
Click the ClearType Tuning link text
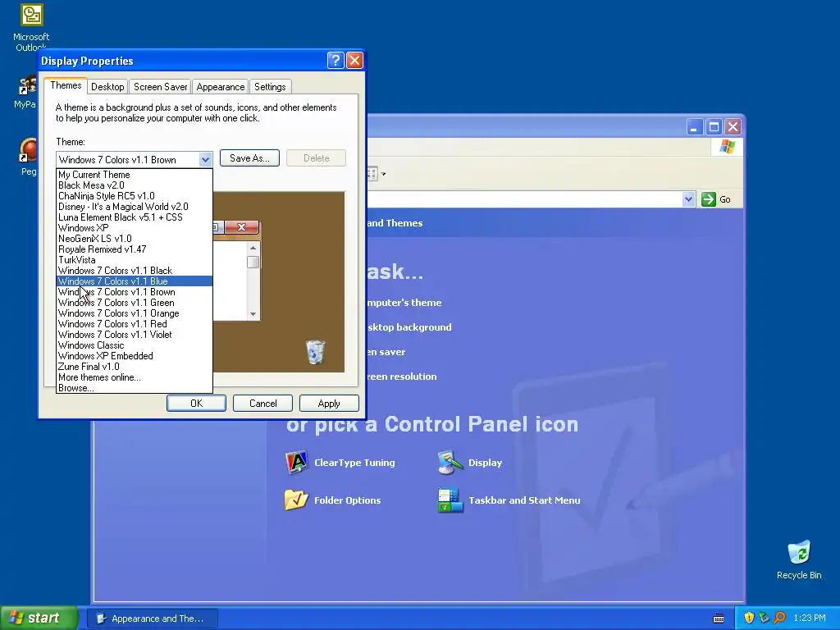pyautogui.click(x=354, y=463)
